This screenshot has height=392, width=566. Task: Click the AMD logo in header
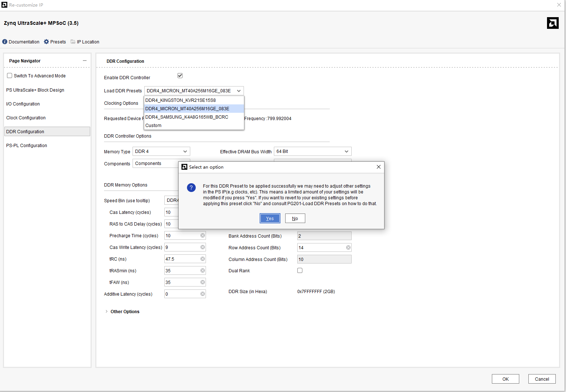point(552,23)
